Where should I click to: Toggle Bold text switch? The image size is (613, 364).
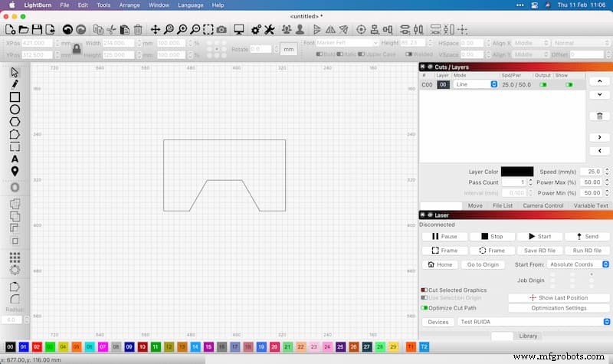point(319,54)
